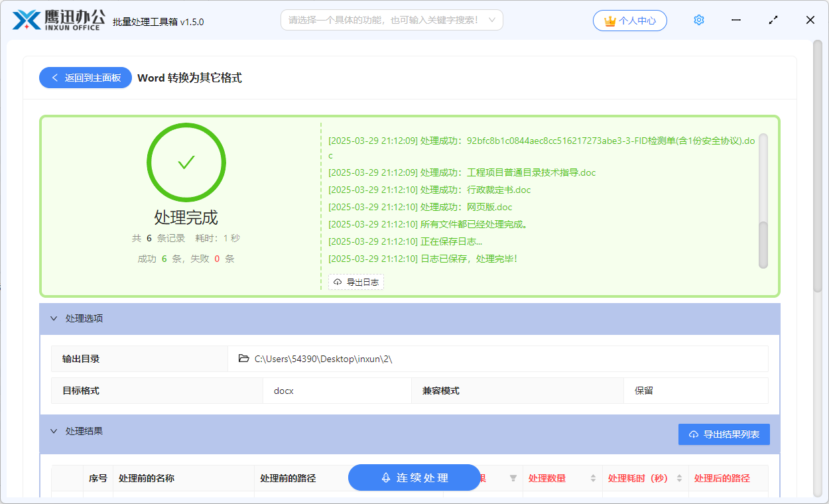This screenshot has width=829, height=504.
Task: Click the green completion checkmark circle
Action: 186,162
